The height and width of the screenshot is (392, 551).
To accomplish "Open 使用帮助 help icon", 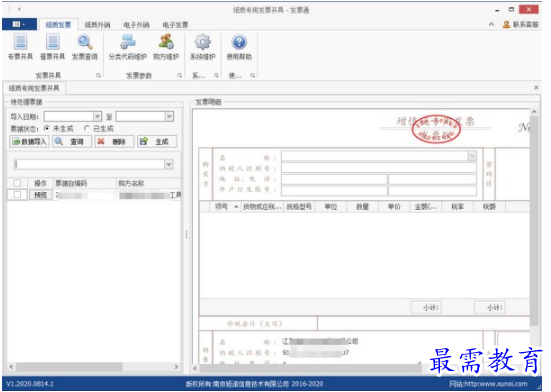I will point(239,47).
